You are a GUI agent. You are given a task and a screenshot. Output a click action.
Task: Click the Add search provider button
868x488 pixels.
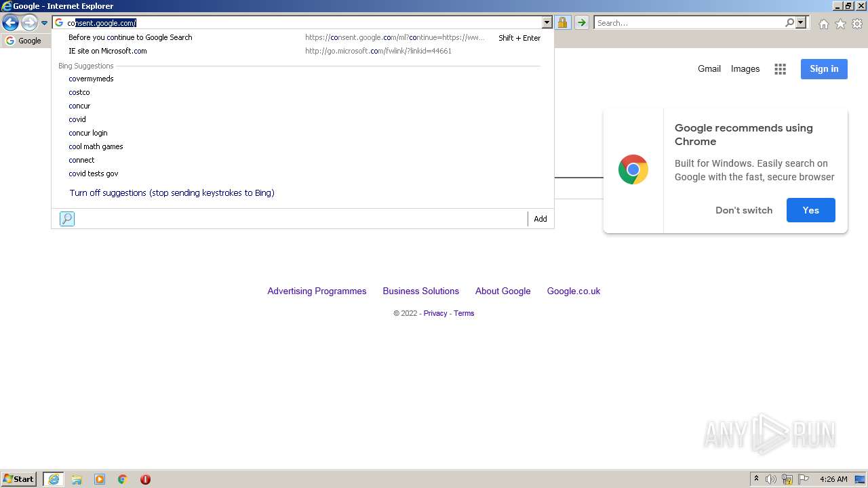point(540,219)
